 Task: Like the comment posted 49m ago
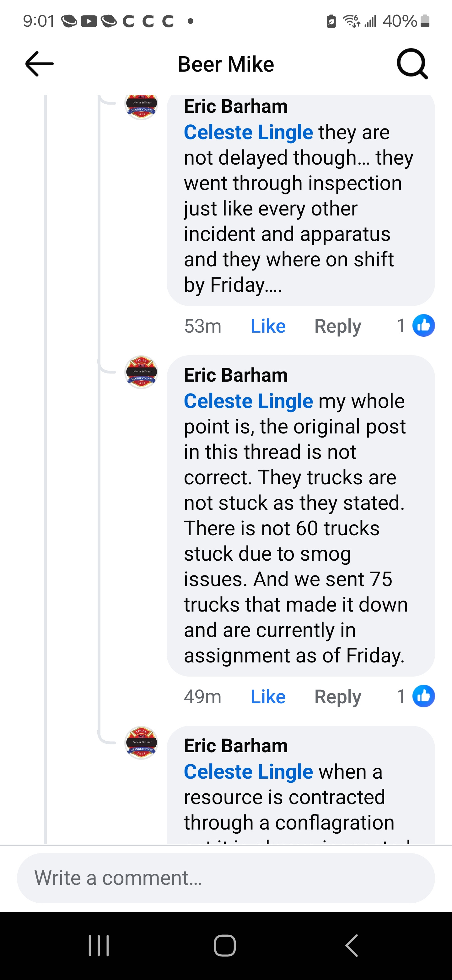point(268,697)
